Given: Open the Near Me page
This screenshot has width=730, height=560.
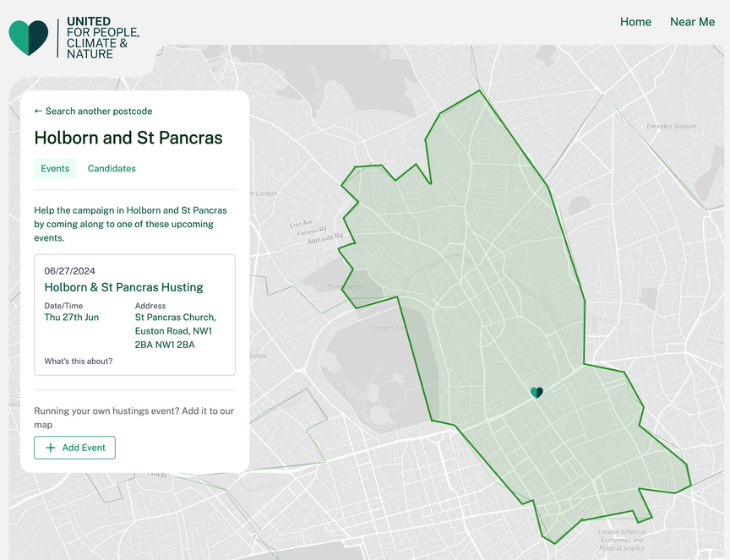Looking at the screenshot, I should [692, 22].
